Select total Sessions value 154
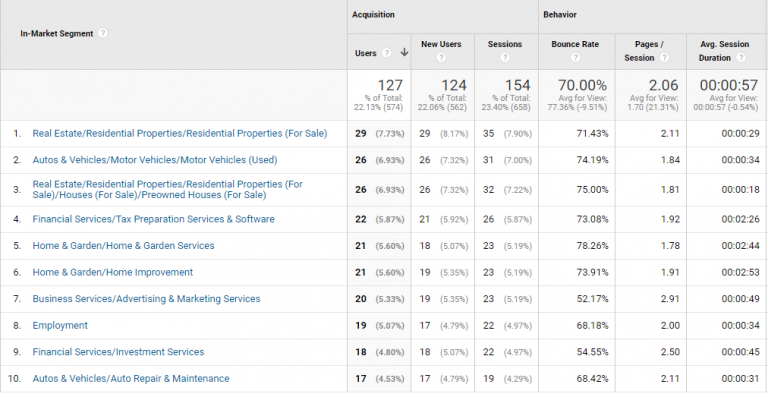The height and width of the screenshot is (397, 768). (x=518, y=86)
